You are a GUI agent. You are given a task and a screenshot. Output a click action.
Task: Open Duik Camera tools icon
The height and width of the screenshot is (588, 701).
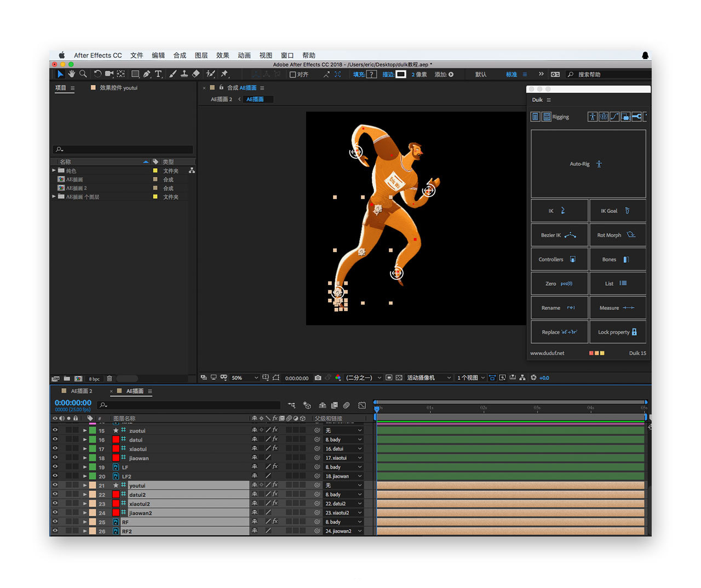click(x=625, y=117)
